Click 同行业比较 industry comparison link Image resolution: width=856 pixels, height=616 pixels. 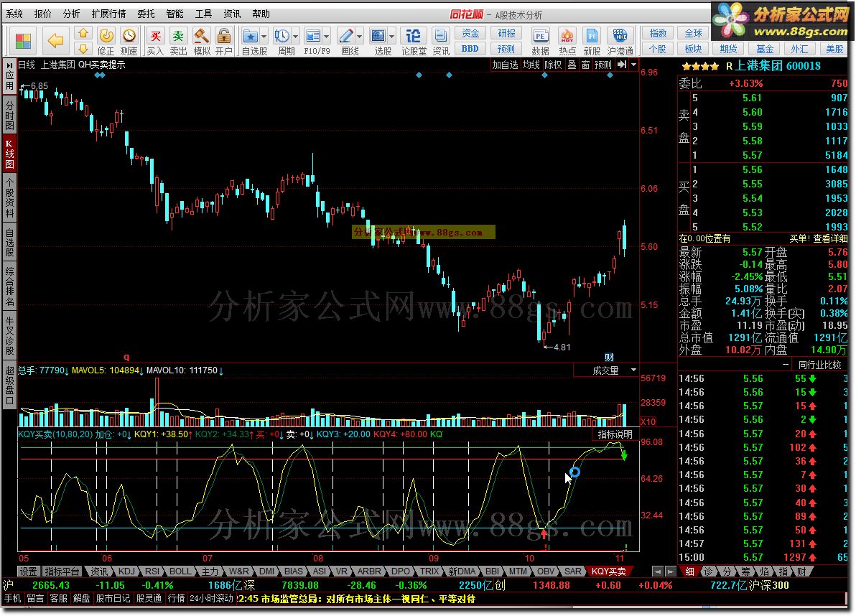[x=820, y=365]
